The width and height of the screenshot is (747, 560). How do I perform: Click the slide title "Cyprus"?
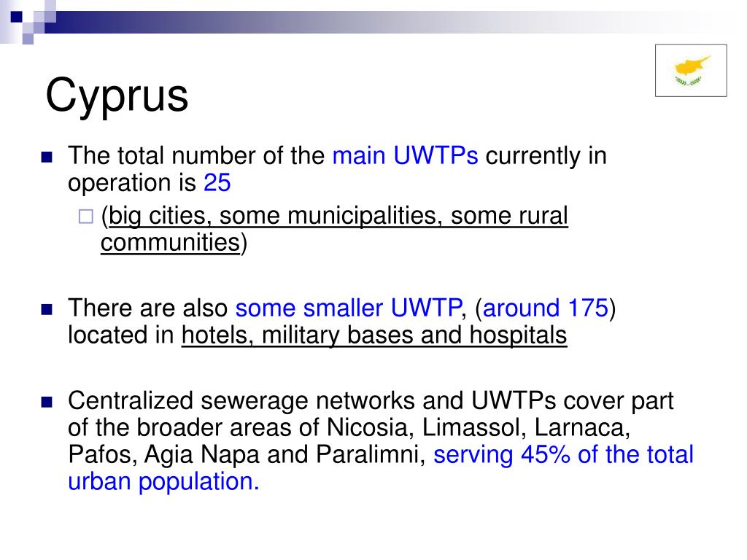pyautogui.click(x=117, y=96)
